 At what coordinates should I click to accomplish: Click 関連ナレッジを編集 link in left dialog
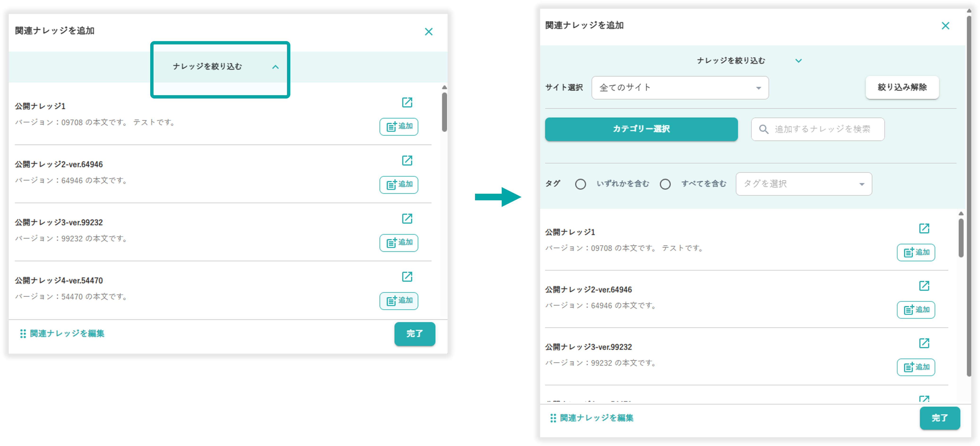click(67, 334)
